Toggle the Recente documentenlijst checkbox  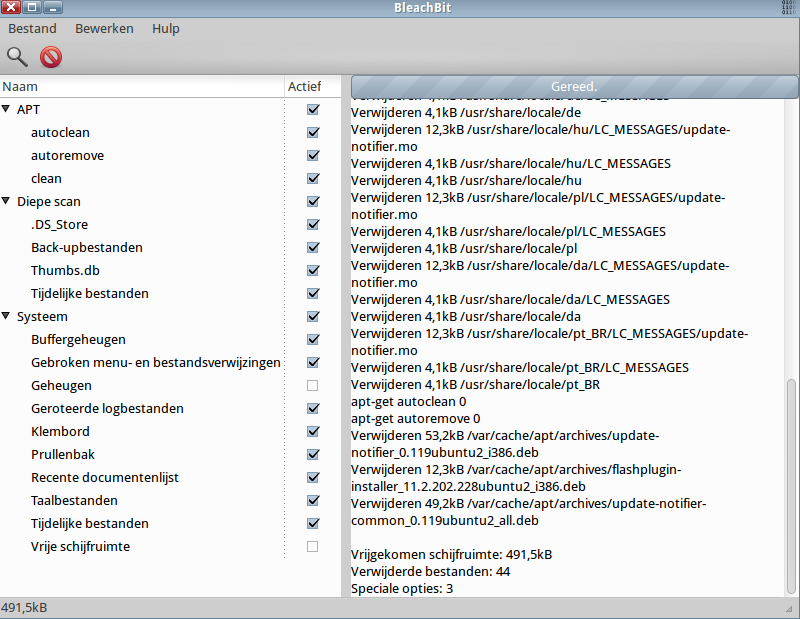(313, 478)
